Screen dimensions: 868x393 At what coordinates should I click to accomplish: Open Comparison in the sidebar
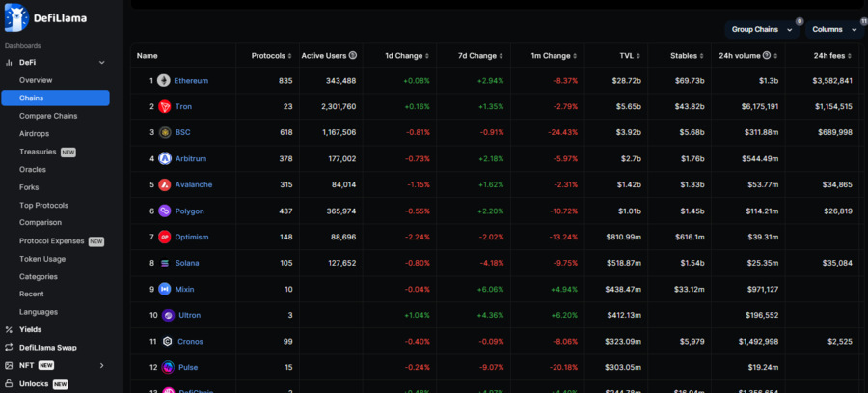[x=41, y=222]
